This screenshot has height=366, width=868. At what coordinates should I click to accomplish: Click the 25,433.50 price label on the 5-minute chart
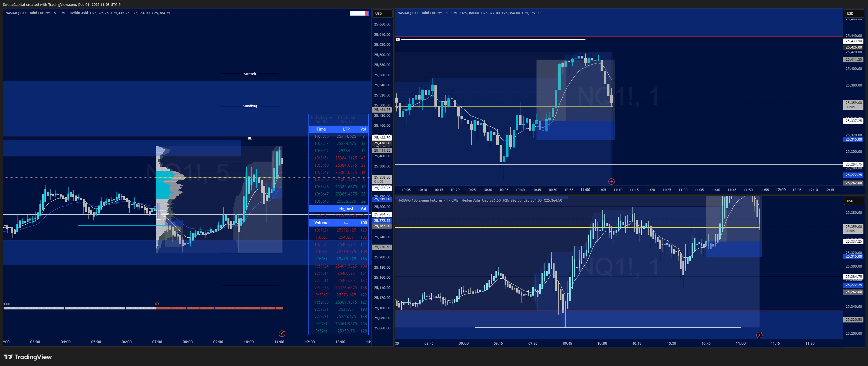[x=382, y=138]
